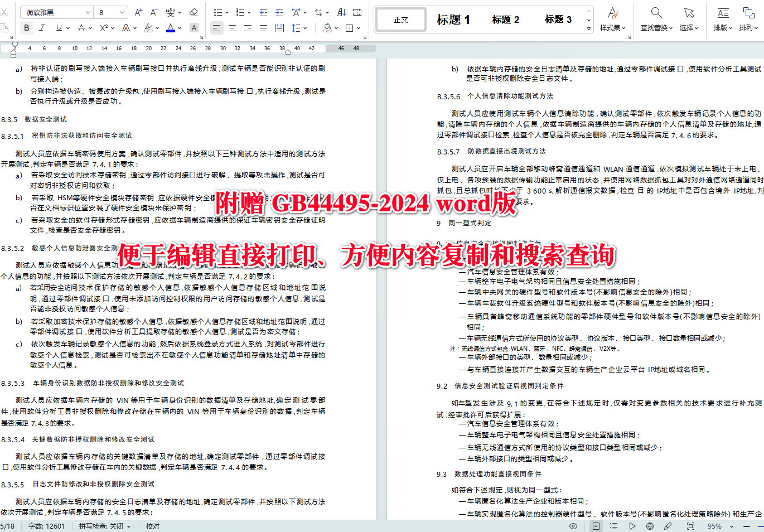Insert a numbered list
The image size is (764, 532).
point(240,12)
